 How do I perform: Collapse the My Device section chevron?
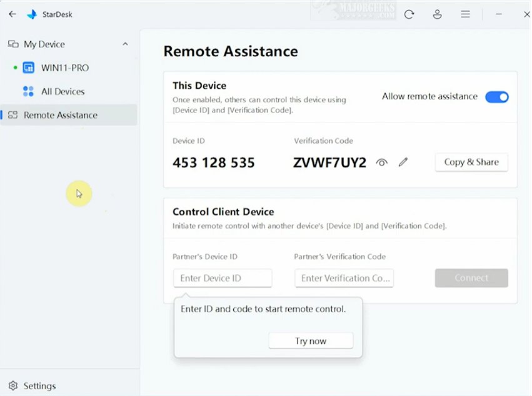pyautogui.click(x=125, y=44)
